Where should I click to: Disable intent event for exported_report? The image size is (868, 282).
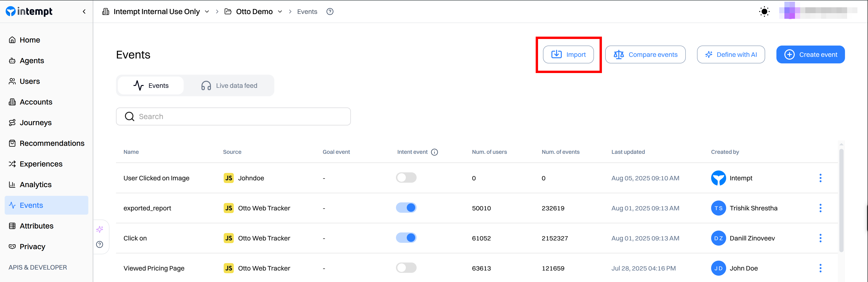click(406, 208)
